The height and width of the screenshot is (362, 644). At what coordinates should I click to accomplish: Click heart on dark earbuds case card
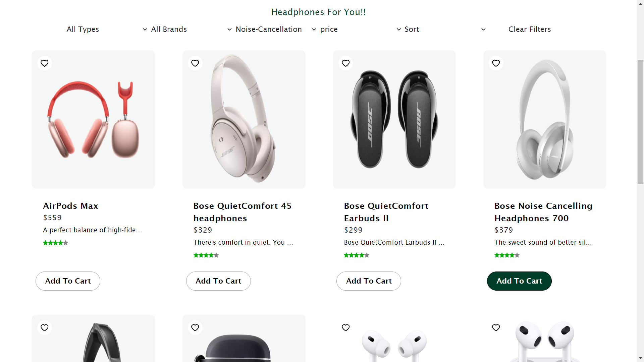click(195, 327)
